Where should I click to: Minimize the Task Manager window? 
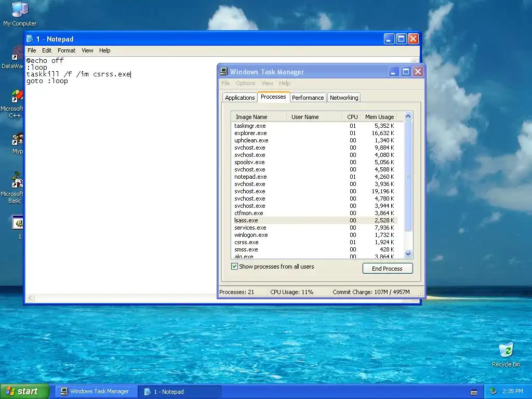pyautogui.click(x=393, y=72)
